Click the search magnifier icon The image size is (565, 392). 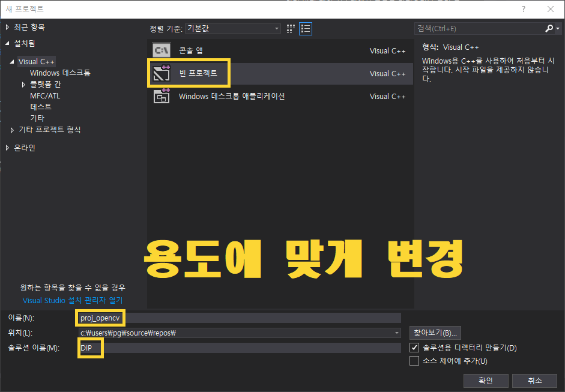(x=549, y=28)
